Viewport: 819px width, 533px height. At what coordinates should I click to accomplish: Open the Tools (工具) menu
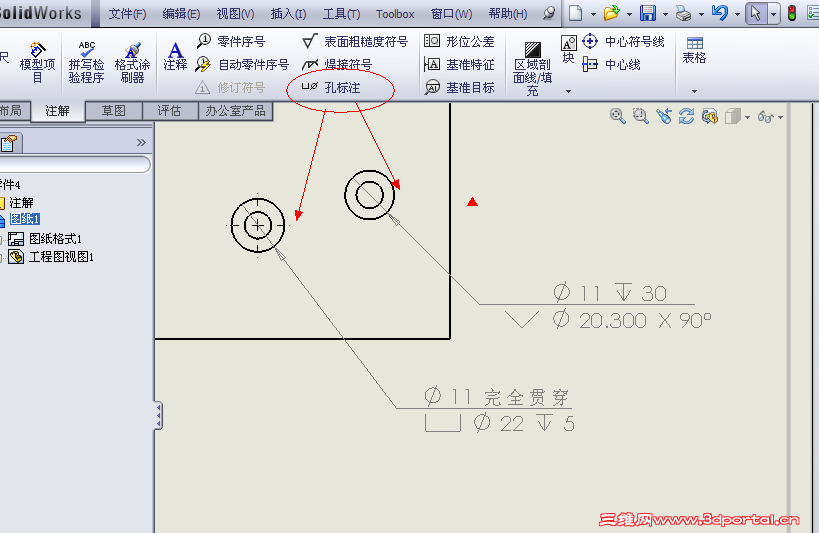tap(341, 14)
